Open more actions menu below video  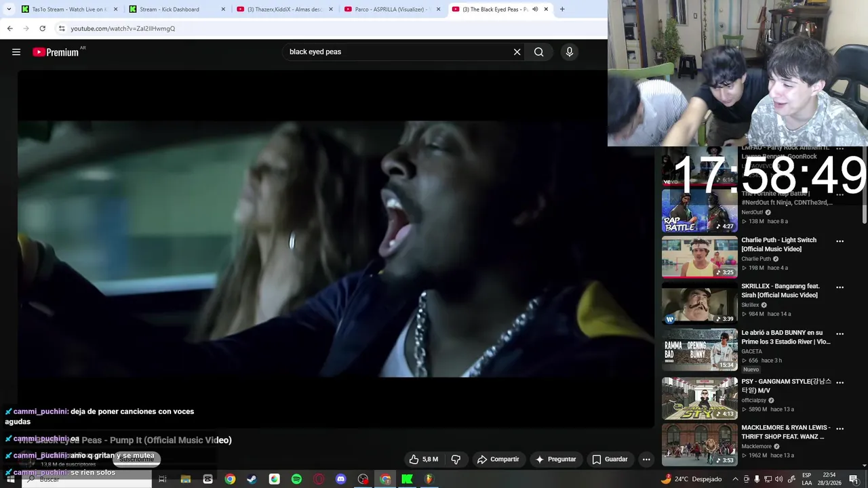click(x=646, y=460)
